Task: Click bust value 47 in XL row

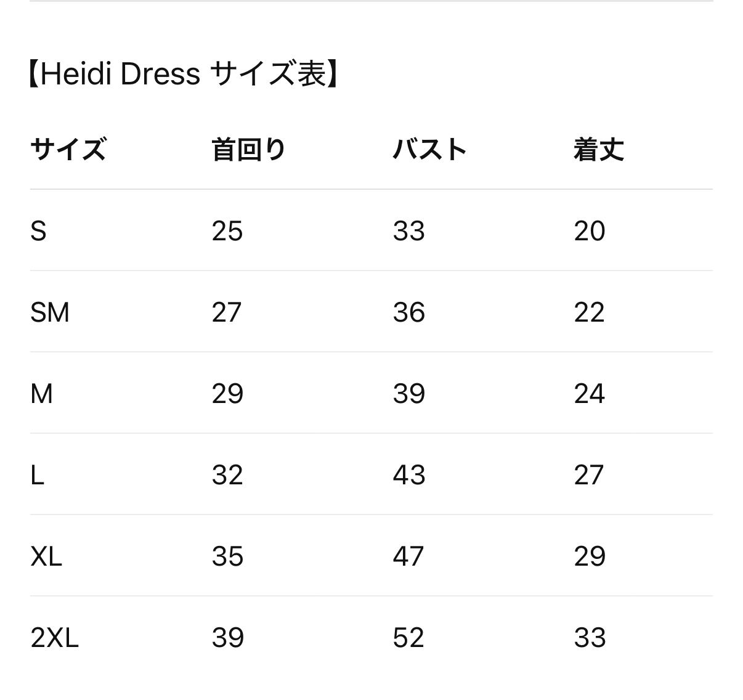Action: [408, 556]
